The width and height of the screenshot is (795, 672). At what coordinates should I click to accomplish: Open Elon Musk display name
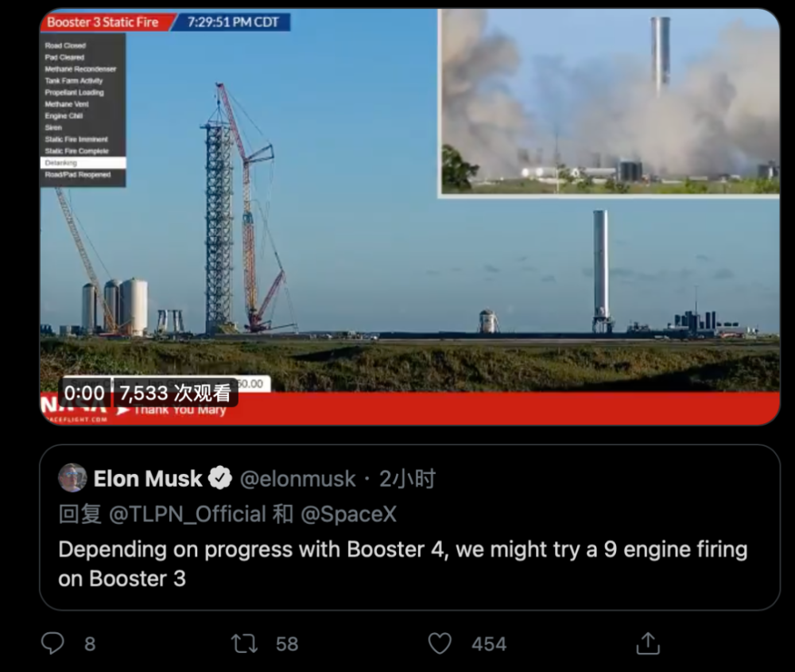coord(148,479)
